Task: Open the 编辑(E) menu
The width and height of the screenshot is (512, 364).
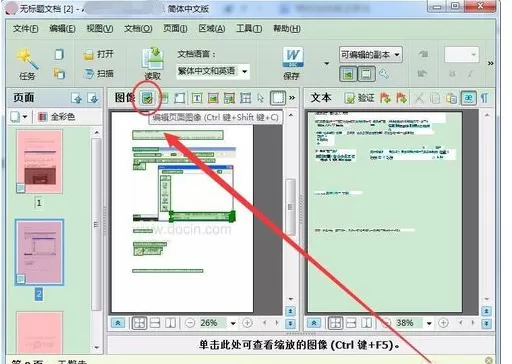Action: (62, 29)
